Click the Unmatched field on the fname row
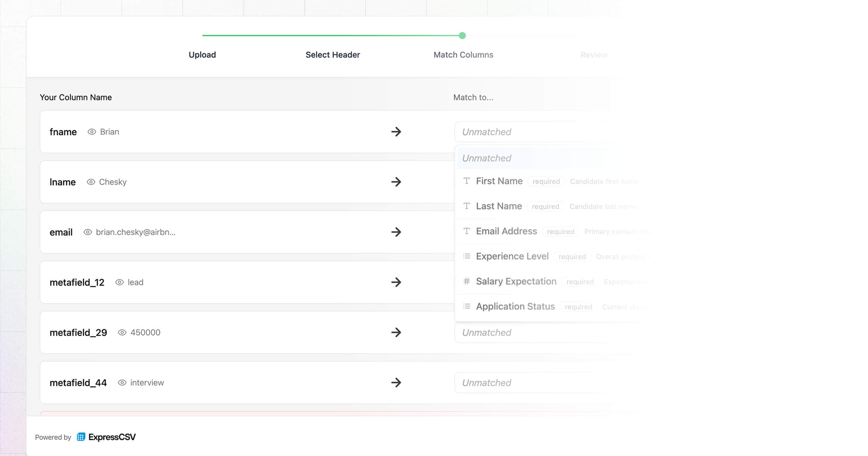The width and height of the screenshot is (868, 456). pyautogui.click(x=524, y=132)
